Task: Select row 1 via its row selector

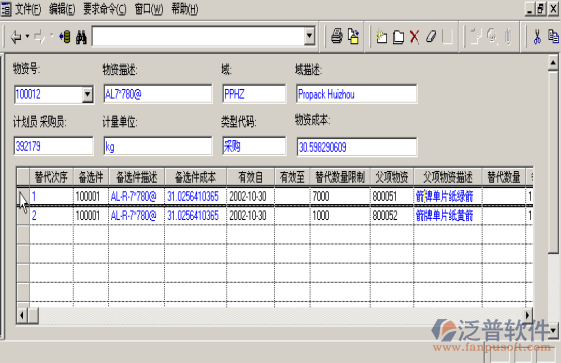Action: click(x=23, y=196)
